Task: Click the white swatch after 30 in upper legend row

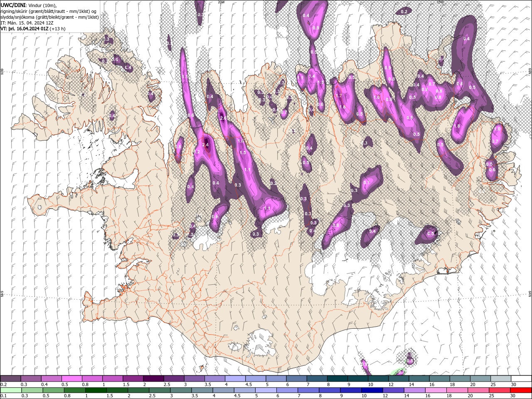Action: click(521, 379)
